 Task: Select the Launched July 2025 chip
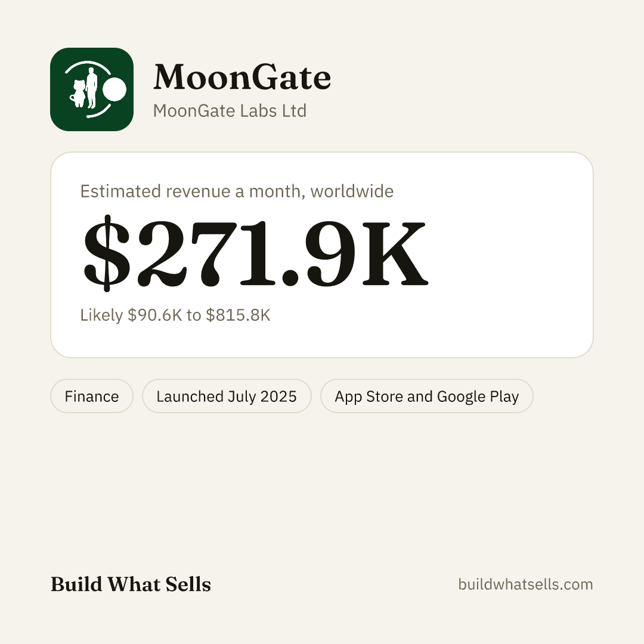pos(227,396)
